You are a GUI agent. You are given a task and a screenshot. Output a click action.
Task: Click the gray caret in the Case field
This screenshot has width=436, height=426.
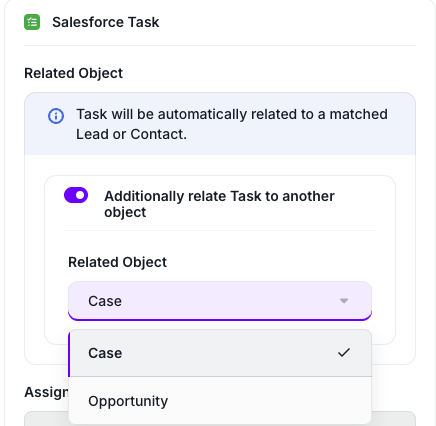(x=344, y=301)
